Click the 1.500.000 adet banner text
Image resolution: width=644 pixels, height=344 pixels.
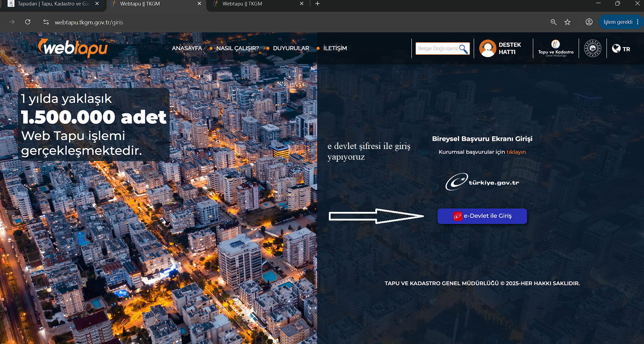pos(94,117)
